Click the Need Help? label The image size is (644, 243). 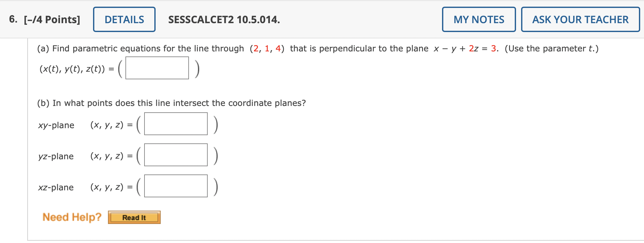(x=72, y=217)
